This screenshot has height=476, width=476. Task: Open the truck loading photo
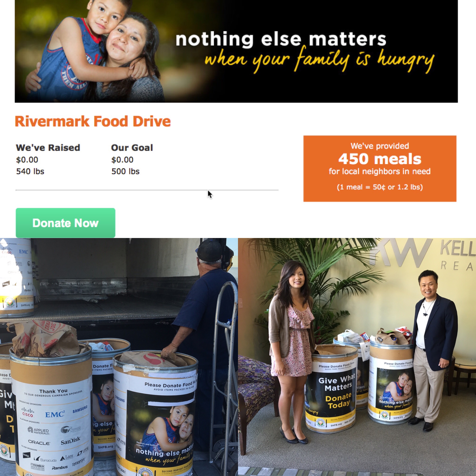point(119,357)
